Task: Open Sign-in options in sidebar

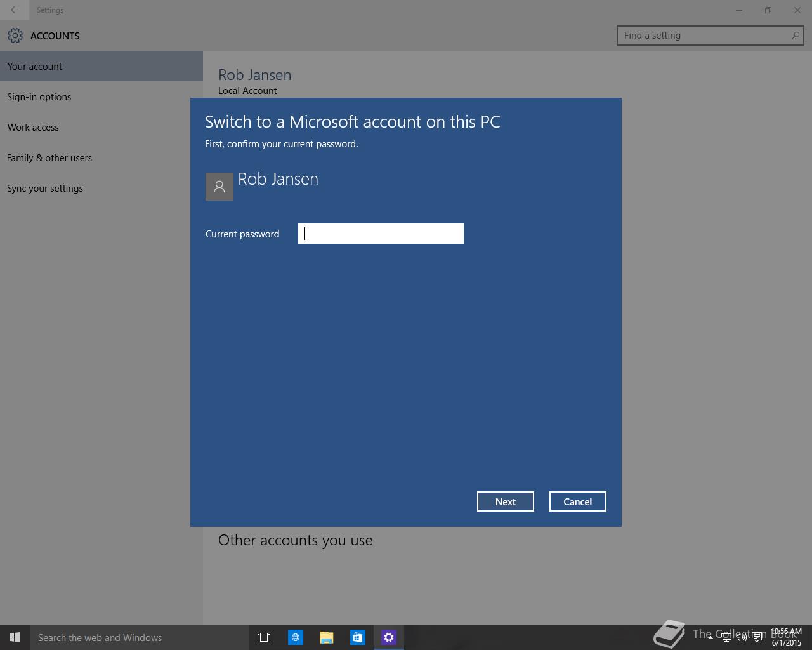Action: coord(101,96)
